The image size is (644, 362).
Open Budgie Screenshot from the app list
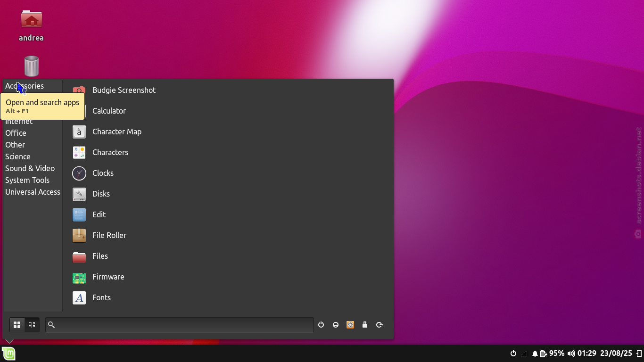228,90
